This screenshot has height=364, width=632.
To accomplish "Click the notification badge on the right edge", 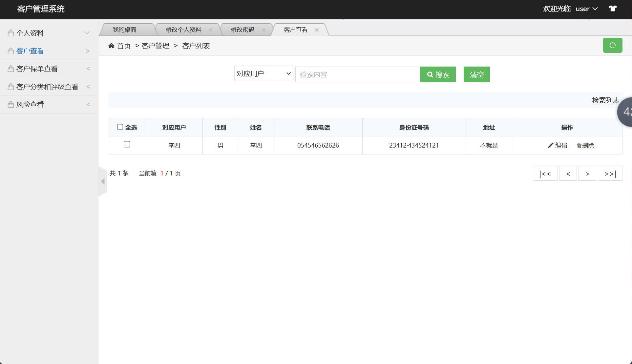I will pos(627,112).
